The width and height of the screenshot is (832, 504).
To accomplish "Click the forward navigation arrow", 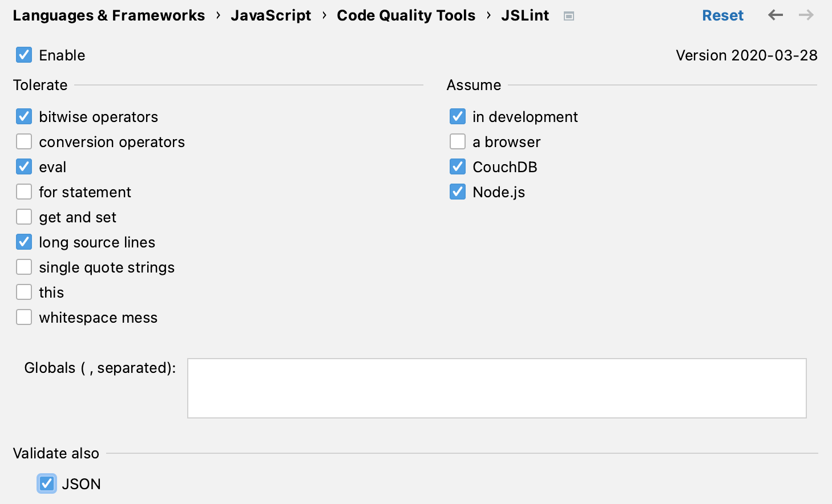I will [x=806, y=15].
